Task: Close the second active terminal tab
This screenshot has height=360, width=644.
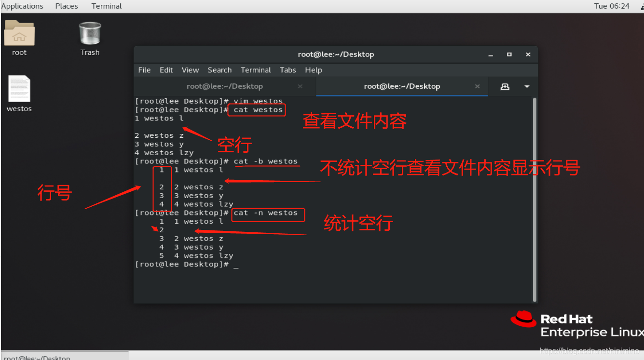Action: click(x=478, y=86)
